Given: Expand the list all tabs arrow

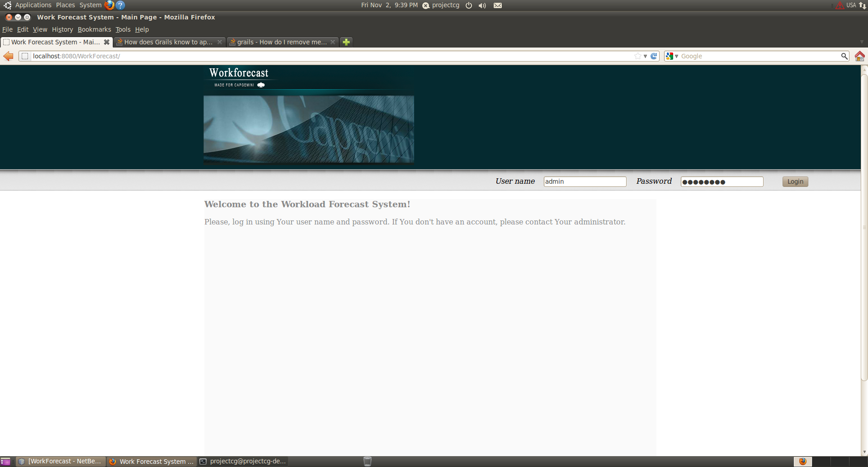Looking at the screenshot, I should tap(862, 42).
